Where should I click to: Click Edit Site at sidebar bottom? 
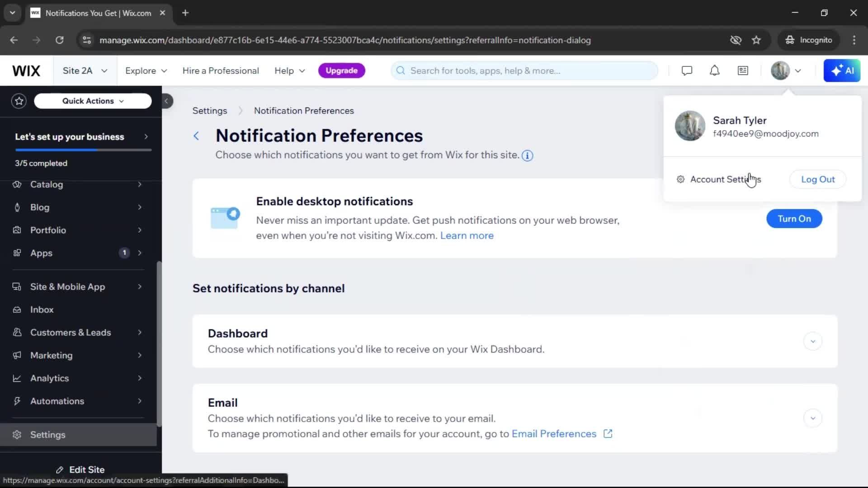80,470
